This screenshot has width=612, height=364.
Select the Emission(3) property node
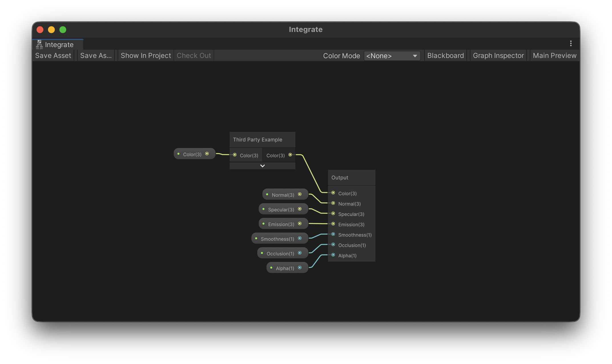click(x=281, y=224)
